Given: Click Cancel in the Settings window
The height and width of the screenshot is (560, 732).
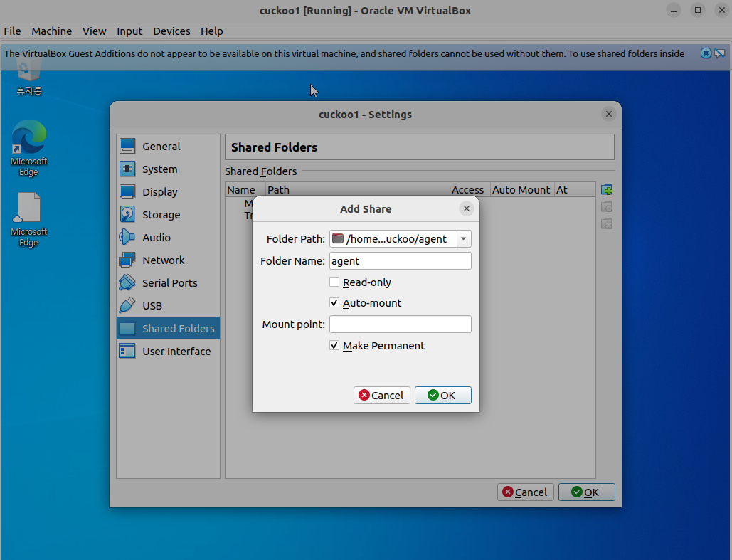Looking at the screenshot, I should (x=525, y=492).
